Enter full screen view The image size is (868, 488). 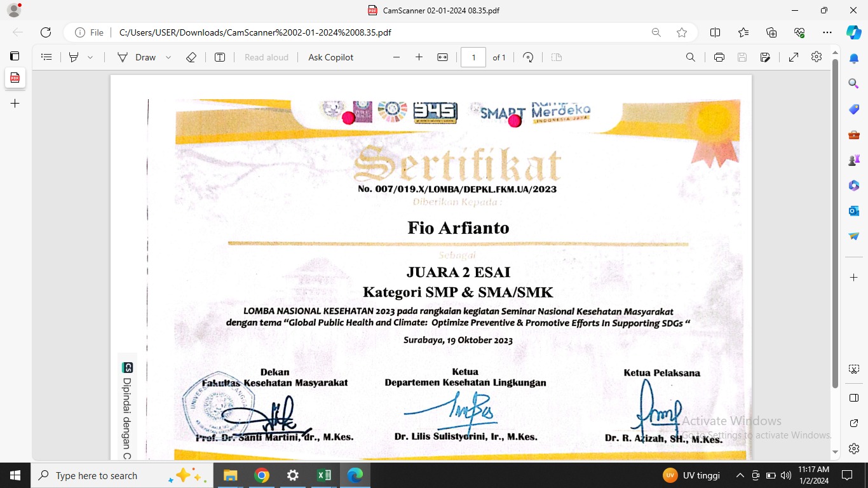point(794,57)
